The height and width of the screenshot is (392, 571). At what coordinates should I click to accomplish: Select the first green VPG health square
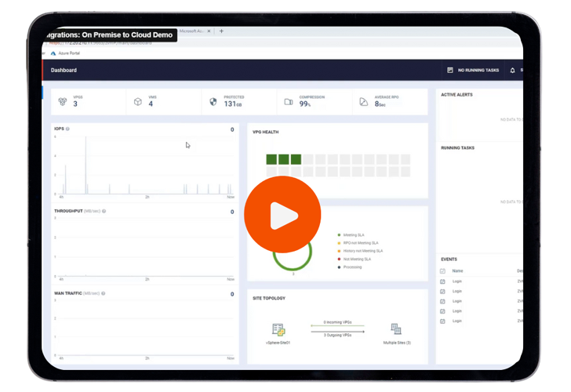(x=271, y=159)
